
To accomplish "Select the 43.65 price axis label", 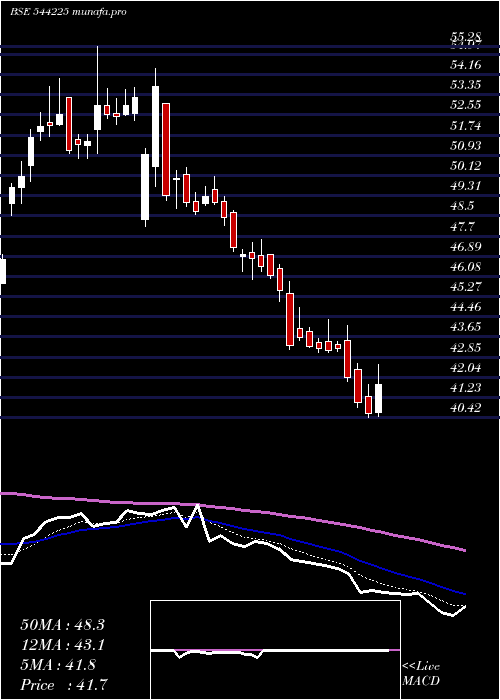I will [465, 327].
